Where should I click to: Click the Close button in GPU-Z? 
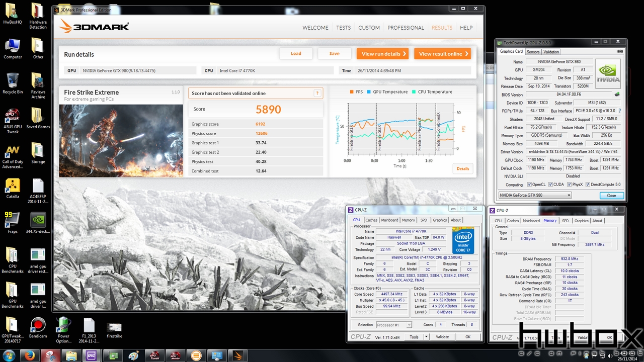611,195
